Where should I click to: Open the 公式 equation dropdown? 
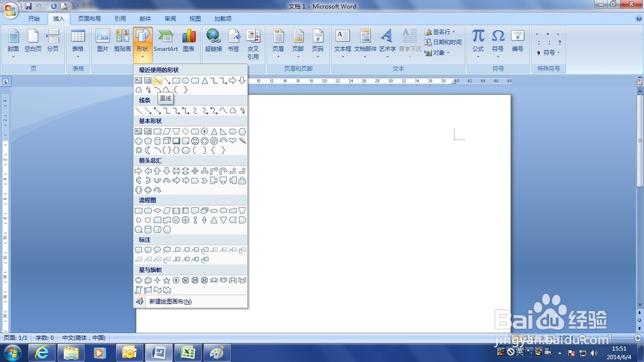coord(478,44)
